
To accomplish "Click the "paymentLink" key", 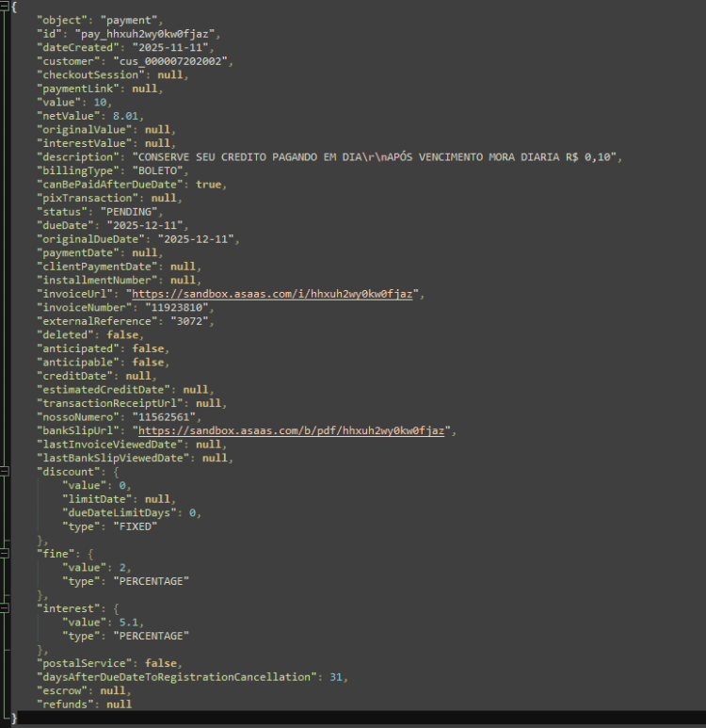I will 77,89.
